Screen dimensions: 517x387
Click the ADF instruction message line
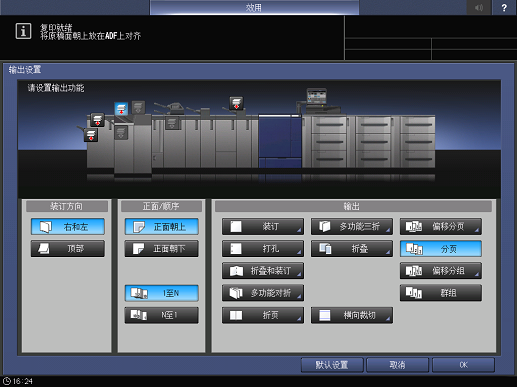tap(90, 36)
